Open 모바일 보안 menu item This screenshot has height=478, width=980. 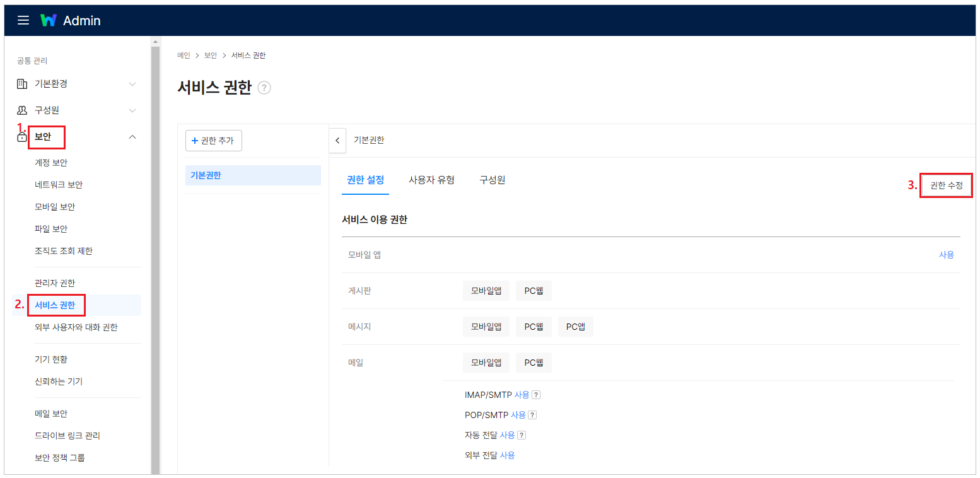tap(55, 207)
